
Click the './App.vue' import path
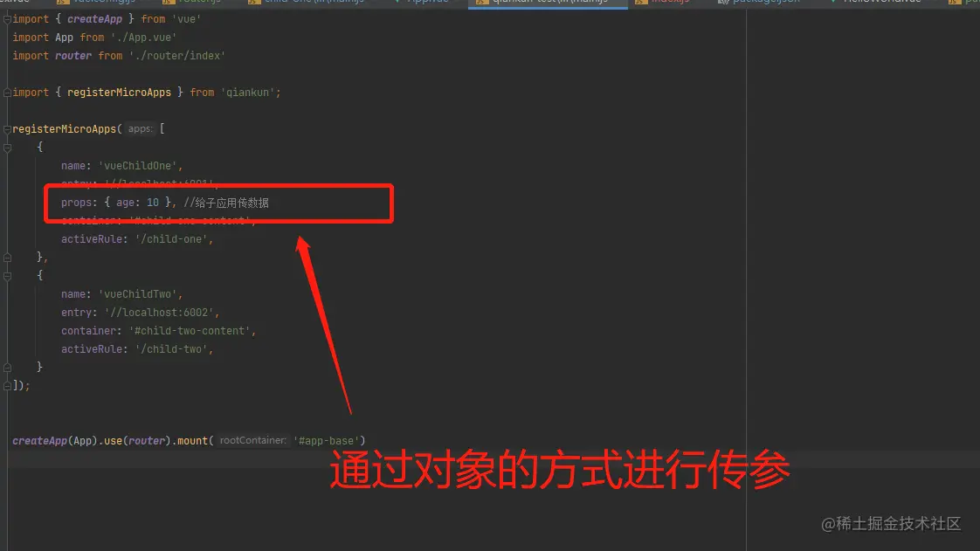click(x=143, y=38)
